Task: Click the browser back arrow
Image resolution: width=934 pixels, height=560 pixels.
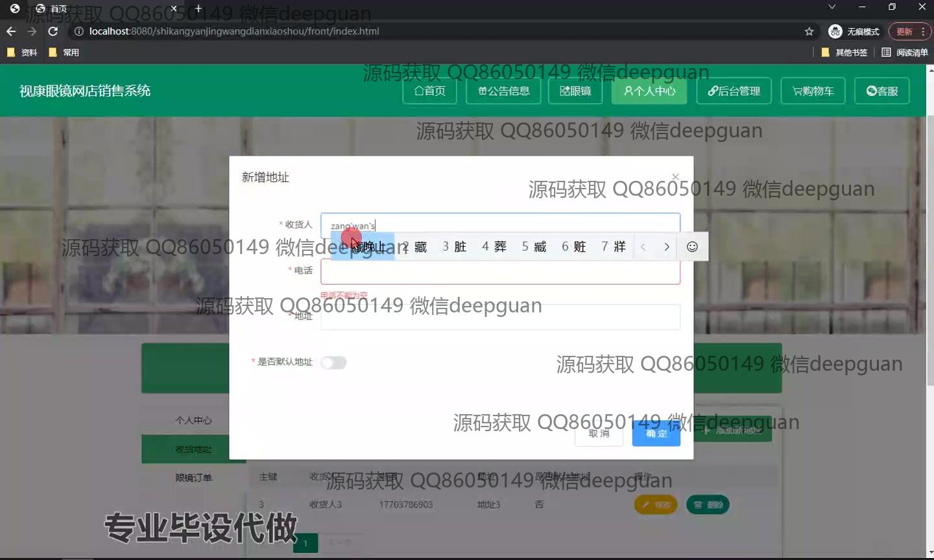Action: pos(11,31)
